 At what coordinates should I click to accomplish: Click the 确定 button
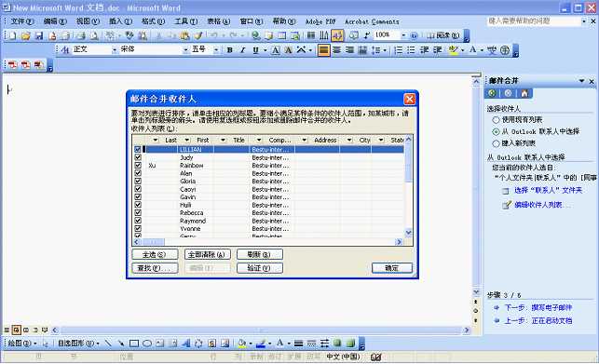pyautogui.click(x=392, y=268)
